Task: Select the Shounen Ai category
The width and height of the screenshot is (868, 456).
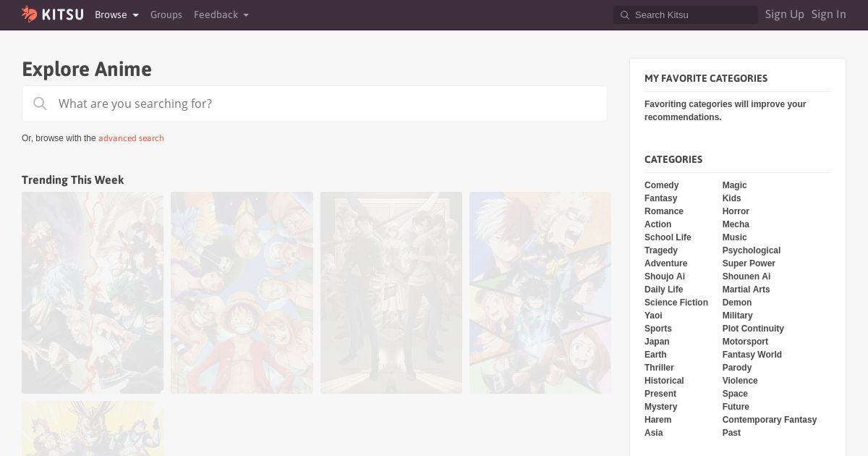Action: pos(746,276)
